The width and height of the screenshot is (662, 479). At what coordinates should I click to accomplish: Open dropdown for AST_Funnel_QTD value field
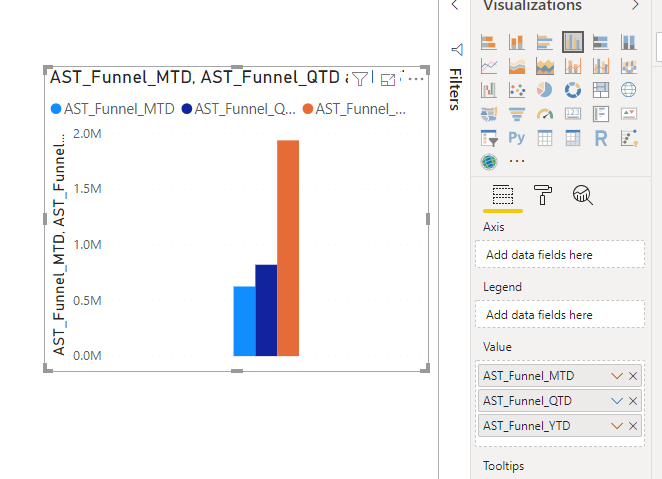[x=617, y=401]
